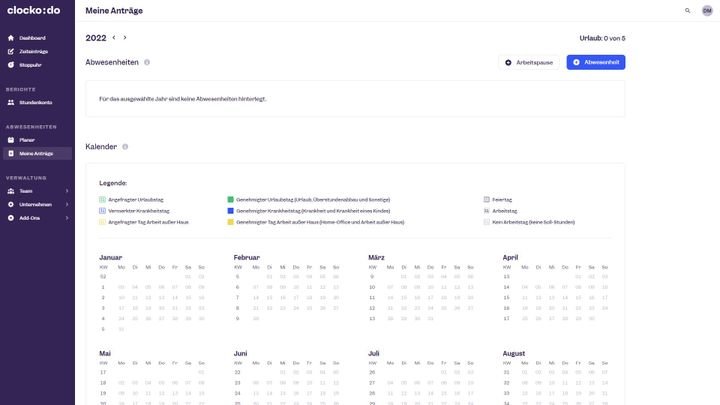The height and width of the screenshot is (405, 720).
Task: Go to next year arrow
Action: pos(125,38)
